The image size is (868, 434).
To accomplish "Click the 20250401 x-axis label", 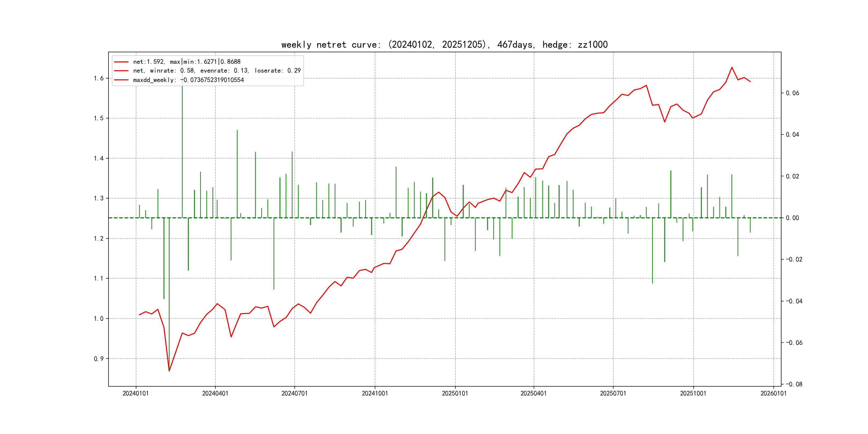I will [x=533, y=393].
